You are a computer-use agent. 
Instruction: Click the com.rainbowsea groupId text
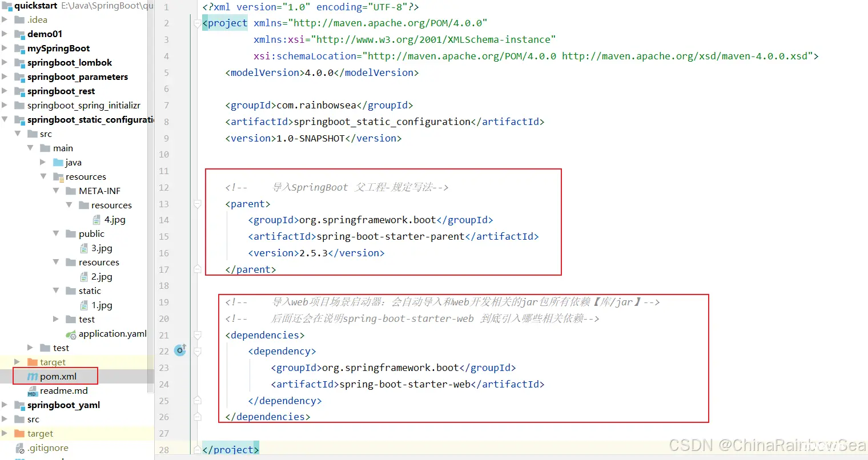point(316,105)
